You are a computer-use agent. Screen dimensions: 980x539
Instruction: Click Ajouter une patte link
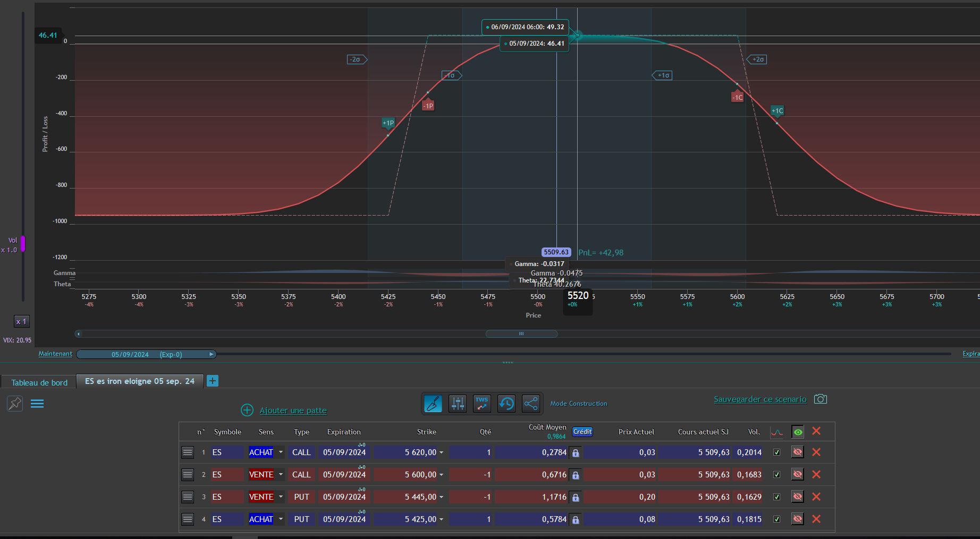(x=293, y=410)
